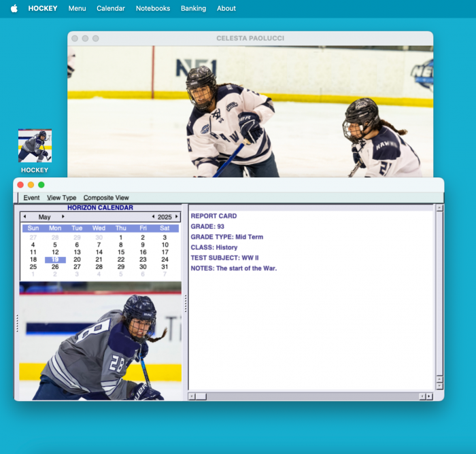This screenshot has height=454, width=476.
Task: Advance to next month after May
Action: 63,217
